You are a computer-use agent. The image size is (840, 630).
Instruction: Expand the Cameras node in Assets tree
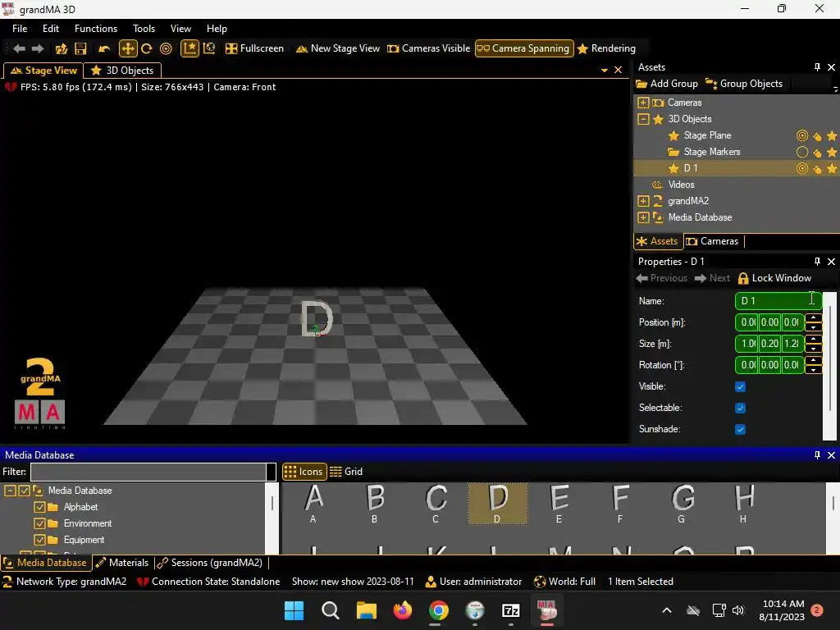(x=643, y=103)
